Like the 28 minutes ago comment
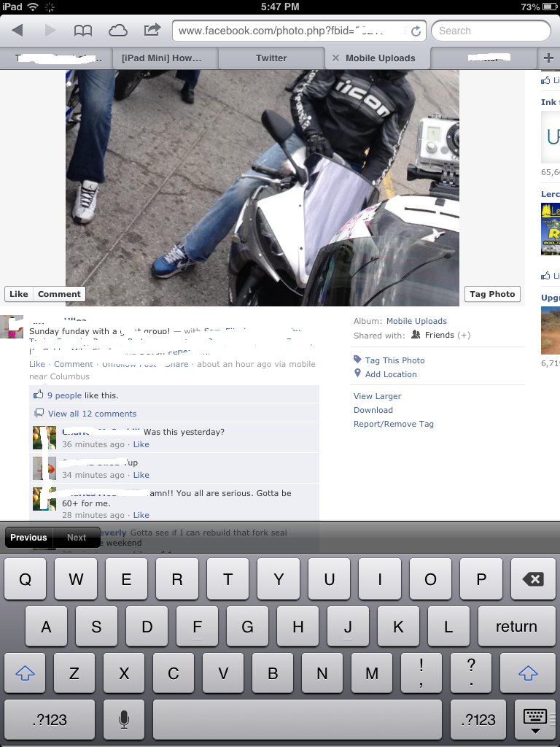Viewport: 560px width, 747px height. [x=141, y=514]
